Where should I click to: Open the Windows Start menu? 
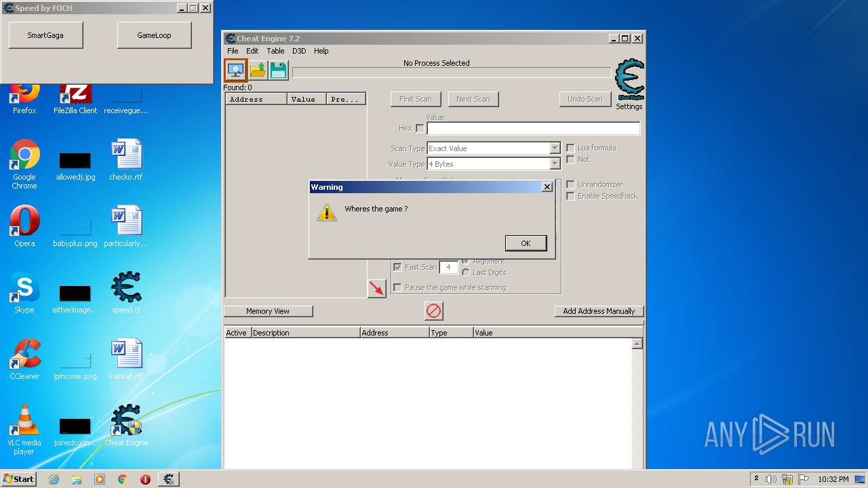(x=19, y=479)
